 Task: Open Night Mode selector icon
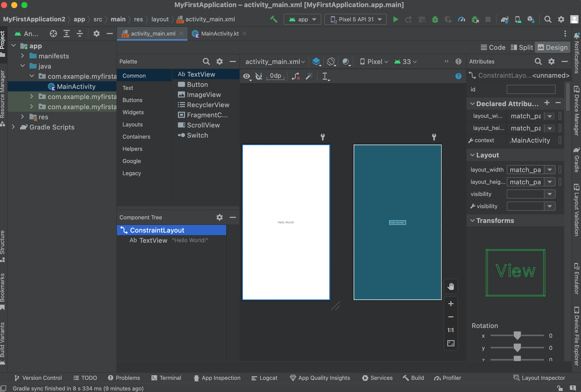pyautogui.click(x=346, y=62)
